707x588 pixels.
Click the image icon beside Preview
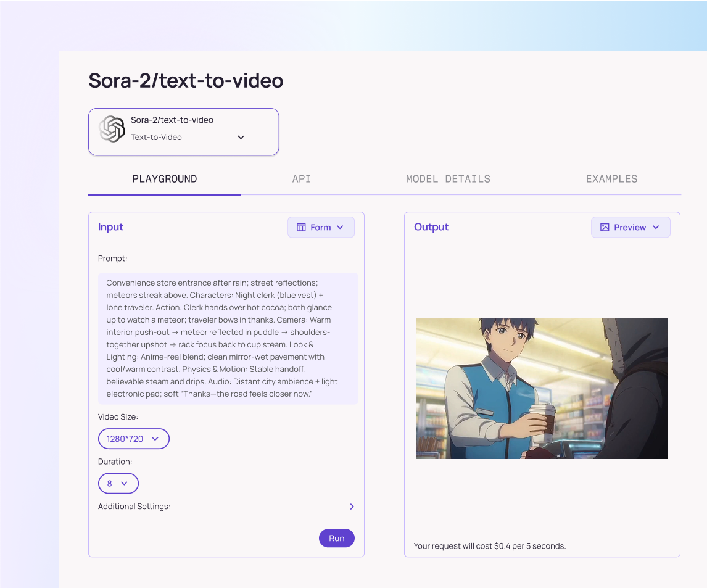click(605, 227)
